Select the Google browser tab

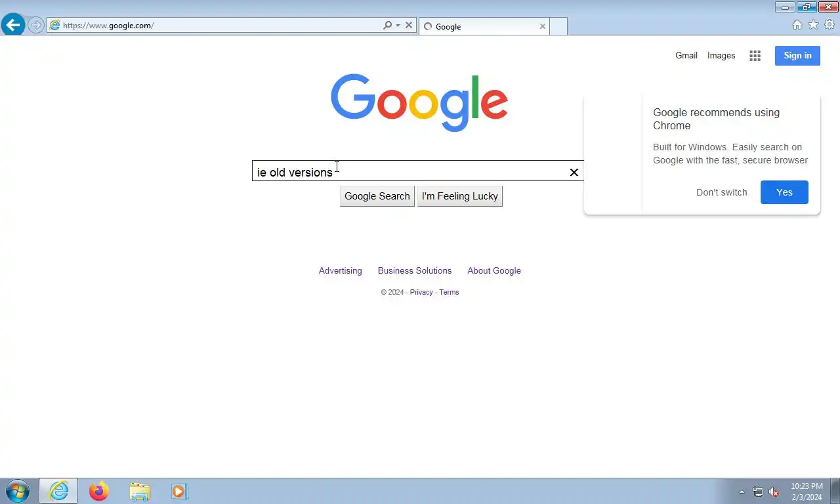tap(483, 26)
